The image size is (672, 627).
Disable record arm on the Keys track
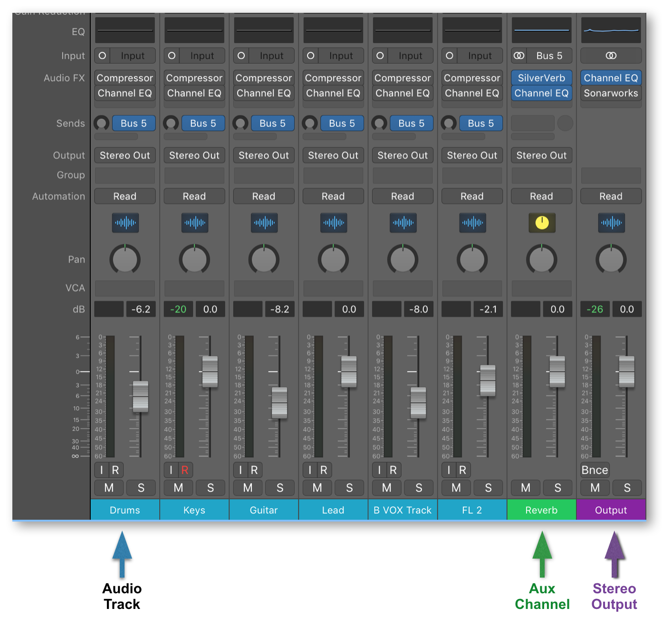[185, 470]
